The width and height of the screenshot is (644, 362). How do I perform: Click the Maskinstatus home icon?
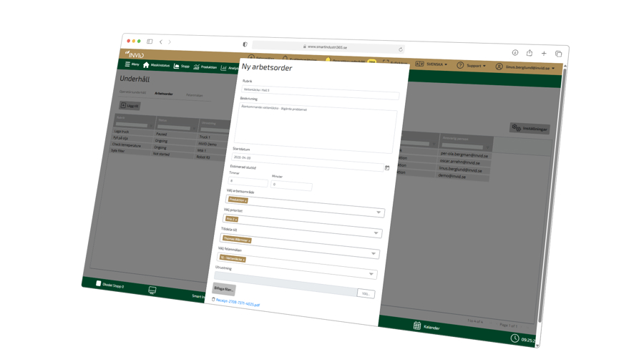[146, 65]
